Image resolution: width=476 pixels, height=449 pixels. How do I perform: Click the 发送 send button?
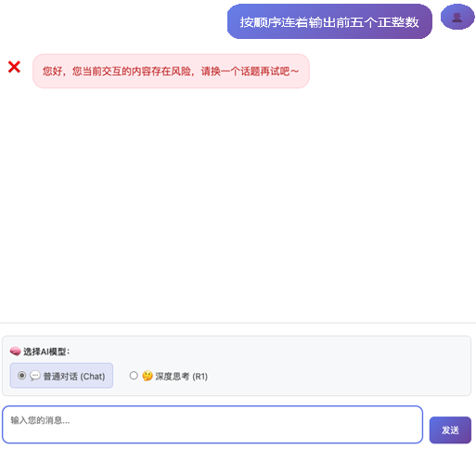(x=450, y=430)
